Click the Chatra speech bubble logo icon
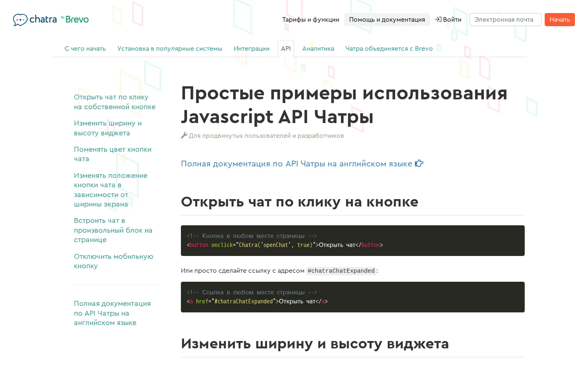Viewport: 588px width, 368px height. pos(20,20)
